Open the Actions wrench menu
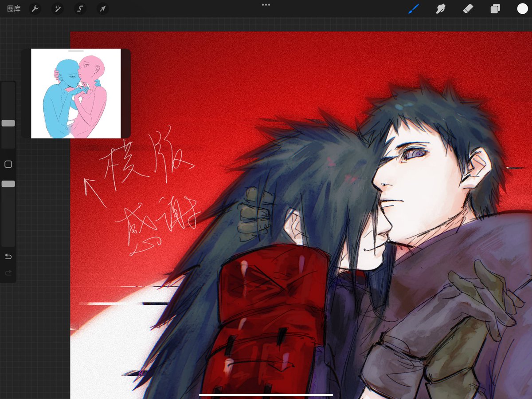Image resolution: width=532 pixels, height=399 pixels. 35,8
